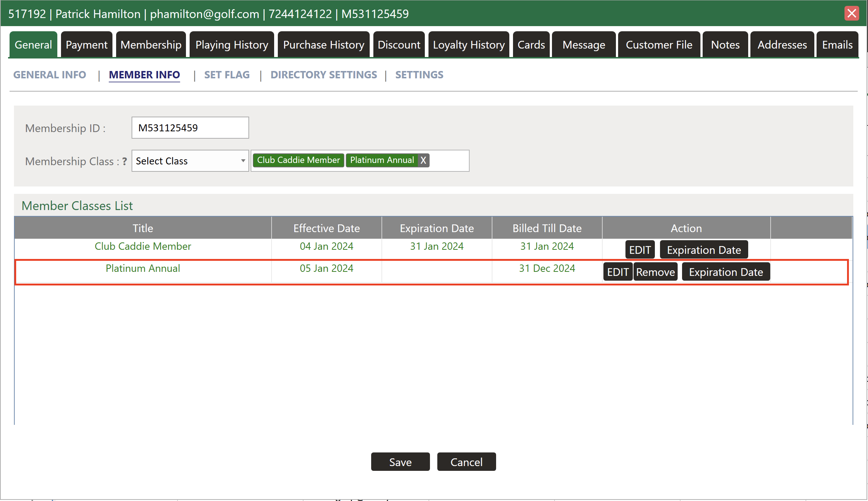Open the SET FLAG sub-section
This screenshot has width=868, height=501.
pos(227,75)
